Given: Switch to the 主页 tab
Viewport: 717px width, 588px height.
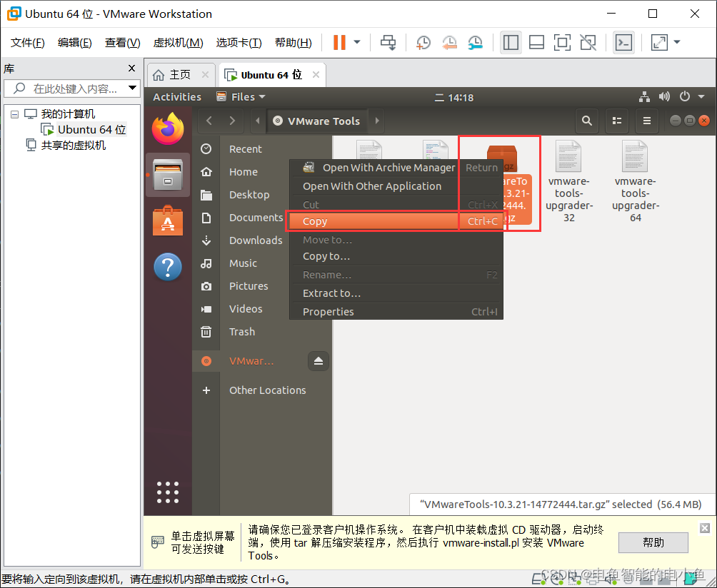Looking at the screenshot, I should pos(180,74).
